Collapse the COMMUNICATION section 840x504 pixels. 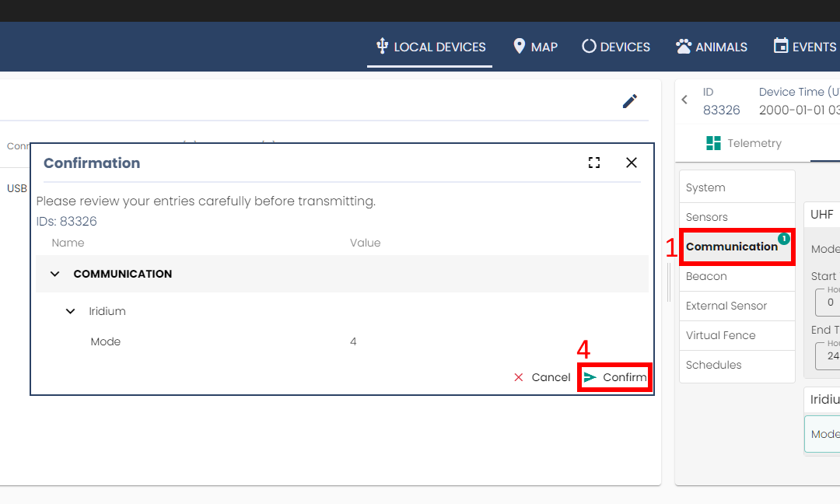55,274
